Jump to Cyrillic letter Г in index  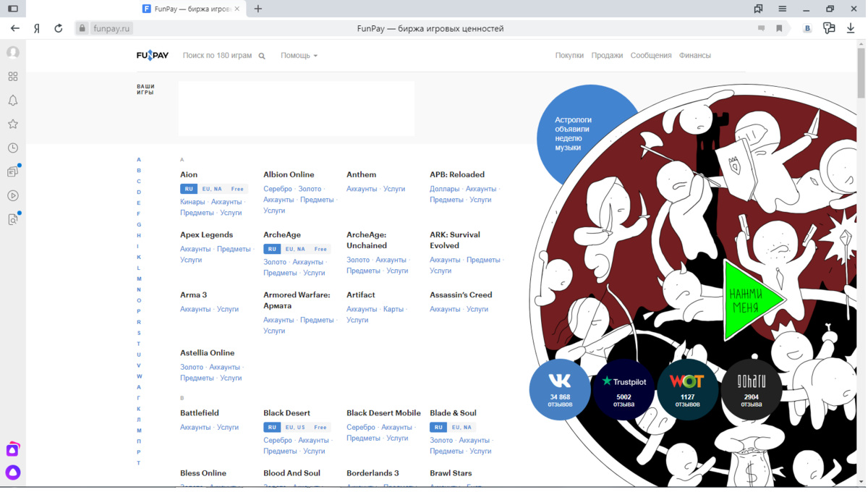139,398
